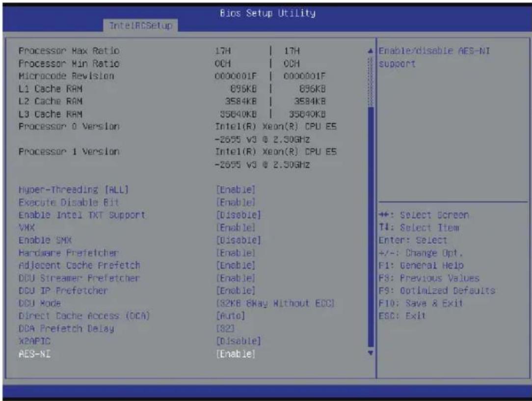Select the Execute Disable Bit option
The image size is (532, 401).
pos(69,203)
